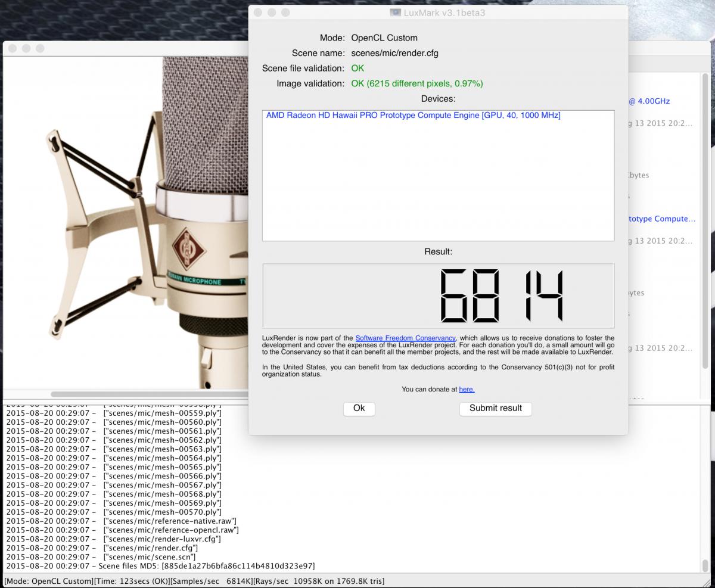Click the Mode value OpenCL Custom
The height and width of the screenshot is (588, 715).
coord(384,38)
